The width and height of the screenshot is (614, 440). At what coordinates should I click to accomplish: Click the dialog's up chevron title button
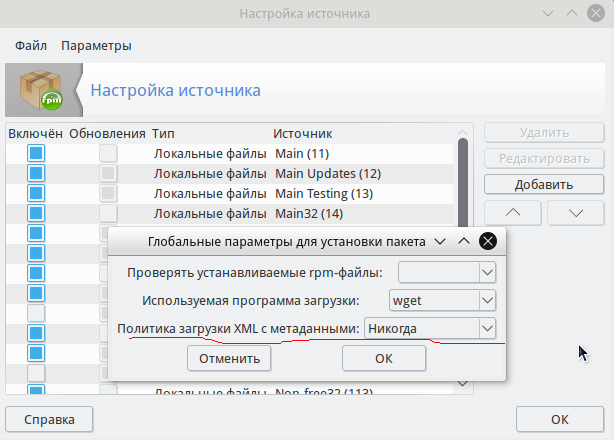coord(464,241)
